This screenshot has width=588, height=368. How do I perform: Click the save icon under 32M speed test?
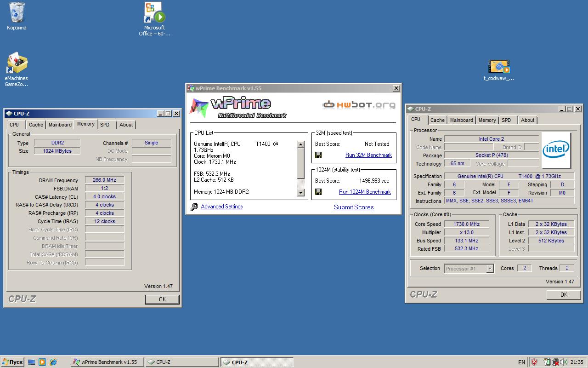318,155
